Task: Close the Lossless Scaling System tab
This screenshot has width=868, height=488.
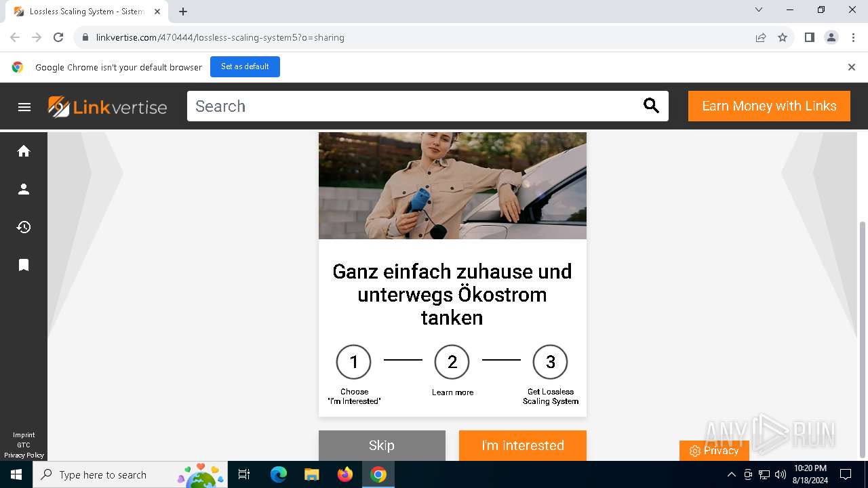Action: [157, 12]
